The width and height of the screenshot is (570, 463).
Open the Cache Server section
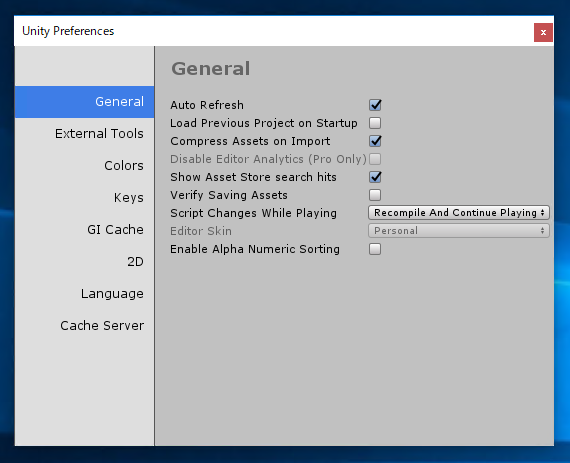coord(85,326)
